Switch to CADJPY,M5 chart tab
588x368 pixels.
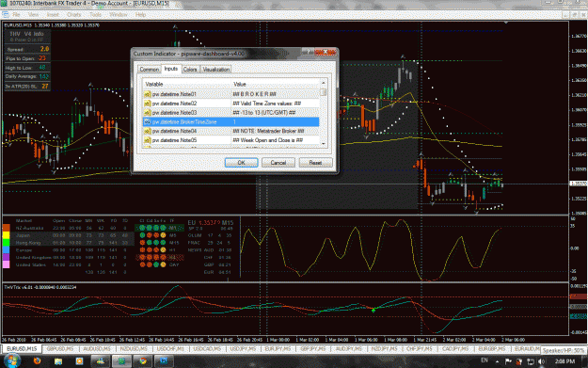click(x=454, y=349)
